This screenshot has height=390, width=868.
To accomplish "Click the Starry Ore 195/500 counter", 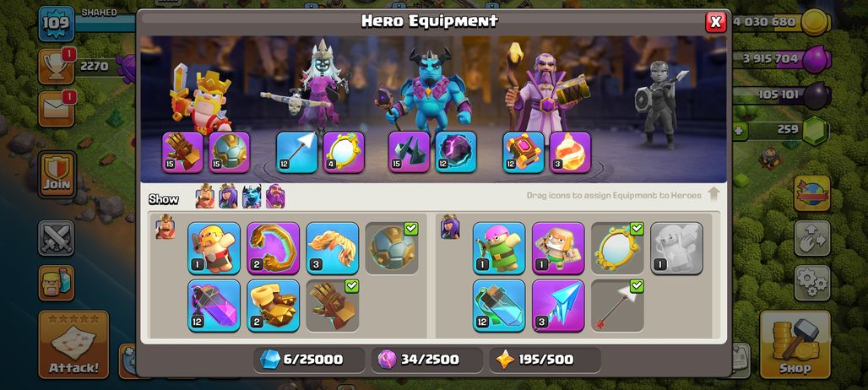I will coord(545,360).
